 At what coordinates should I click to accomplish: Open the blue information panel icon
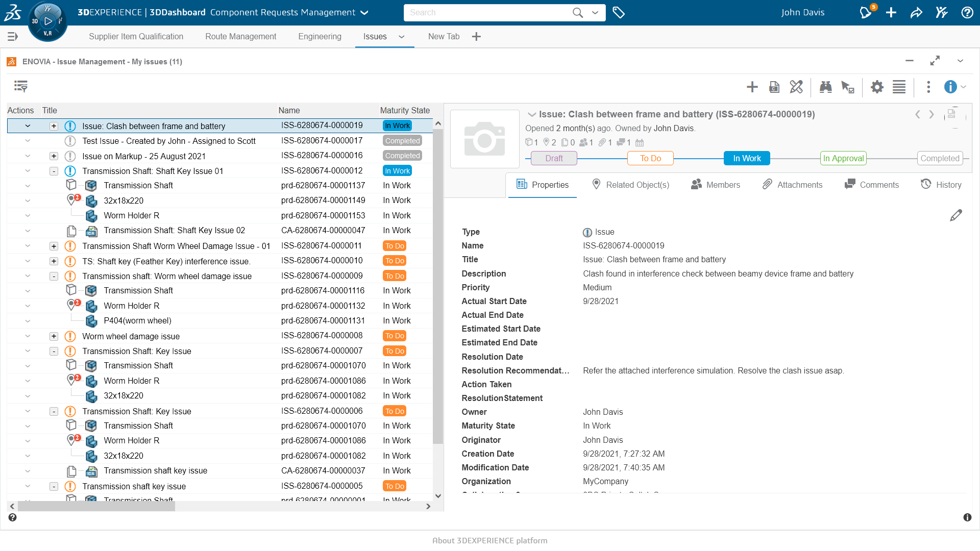pos(950,87)
